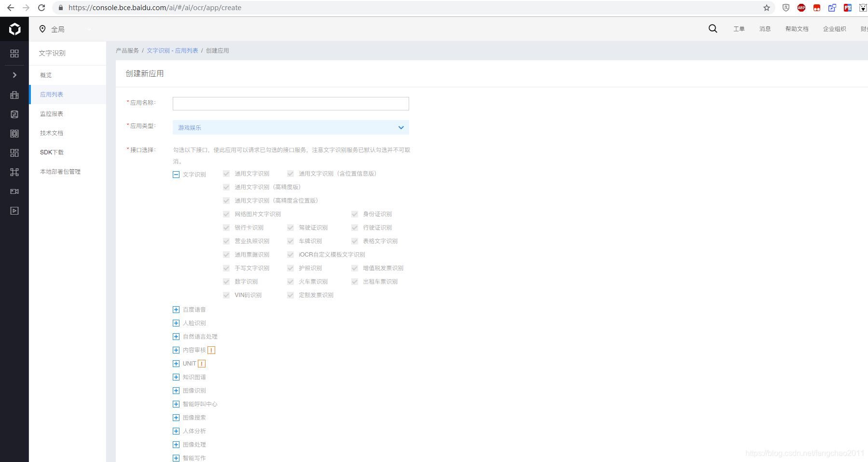Toggle 身份证识别 checkbox
This screenshot has height=462, width=868.
[355, 214]
